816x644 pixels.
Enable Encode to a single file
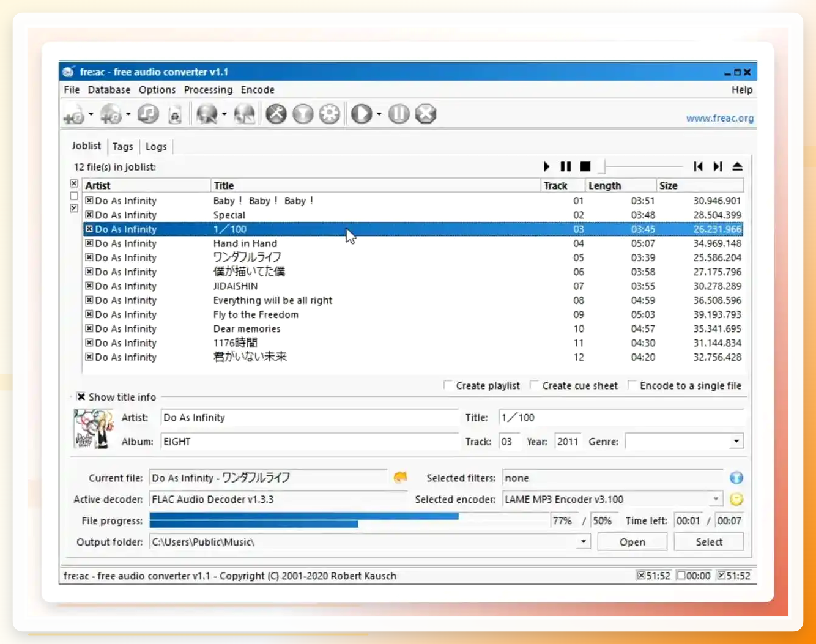point(632,385)
